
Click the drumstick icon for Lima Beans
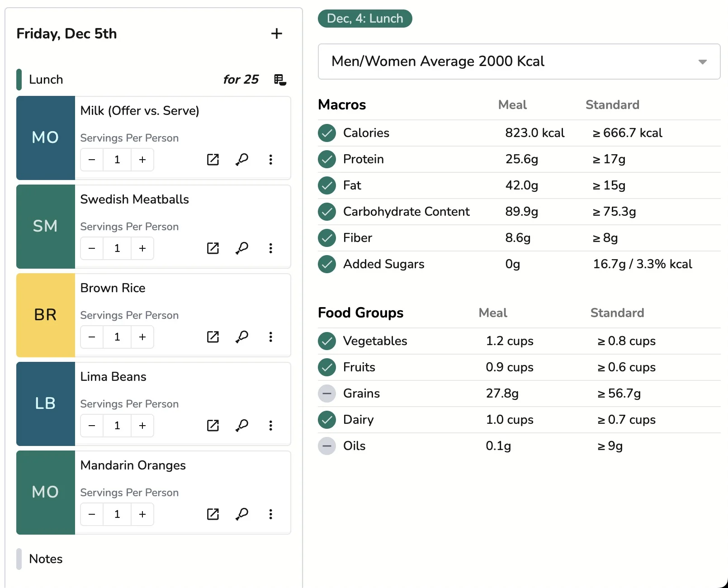(x=242, y=426)
